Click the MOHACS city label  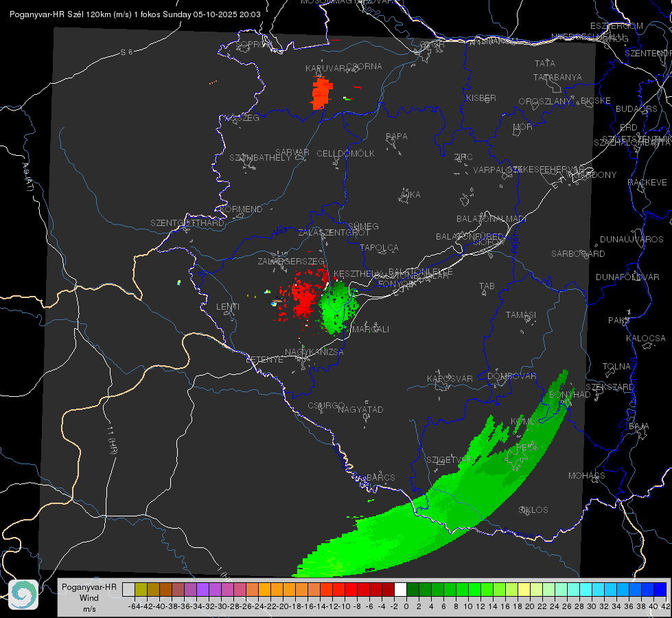[x=587, y=476]
